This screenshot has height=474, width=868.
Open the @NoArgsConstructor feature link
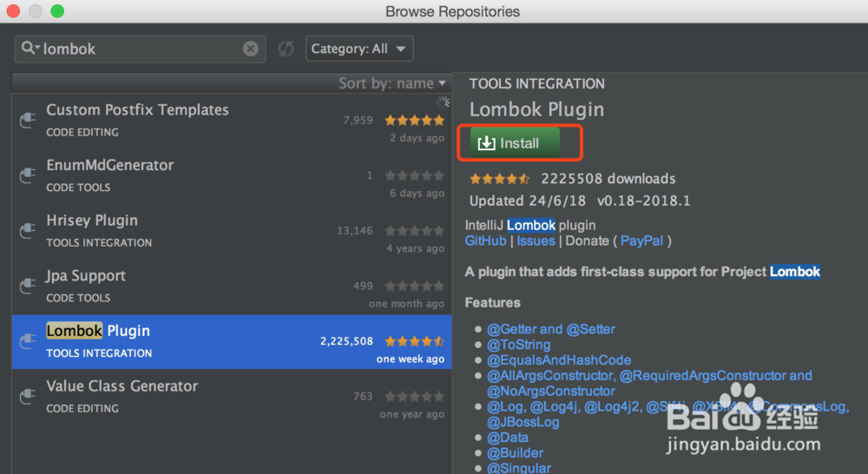(x=551, y=391)
